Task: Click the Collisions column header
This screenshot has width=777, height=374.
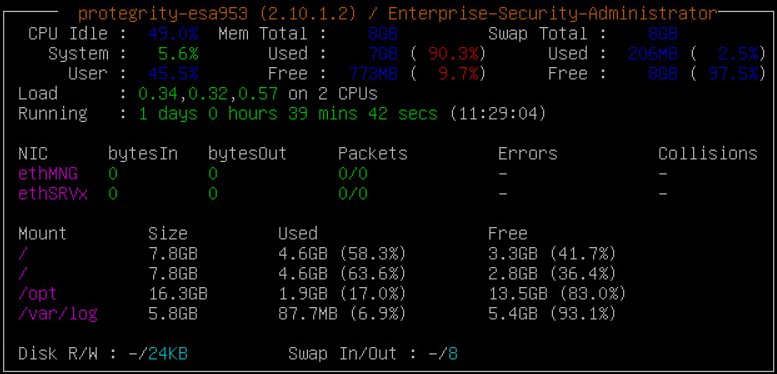Action: click(x=708, y=154)
